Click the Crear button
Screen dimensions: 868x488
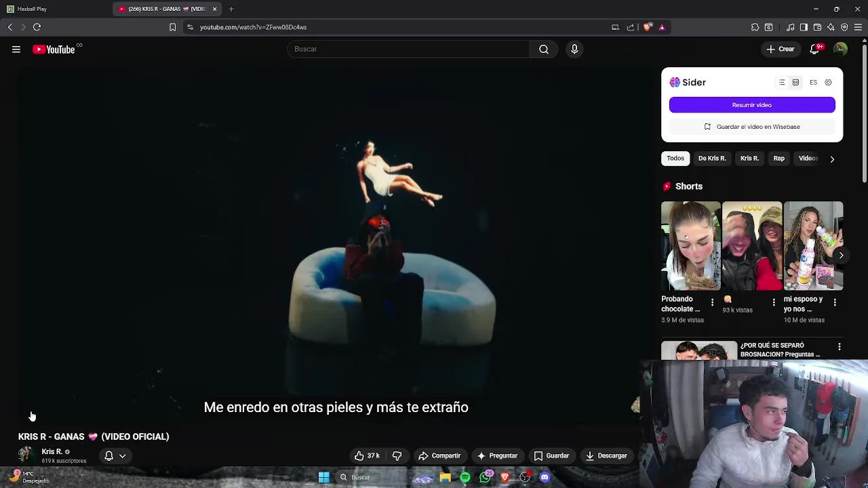pos(781,49)
